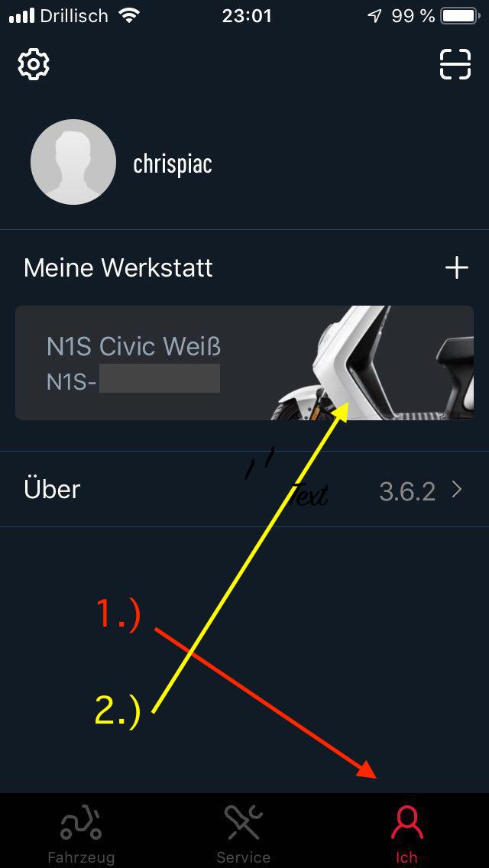Switch to the Service tab label
The width and height of the screenshot is (489, 868).
point(243,857)
